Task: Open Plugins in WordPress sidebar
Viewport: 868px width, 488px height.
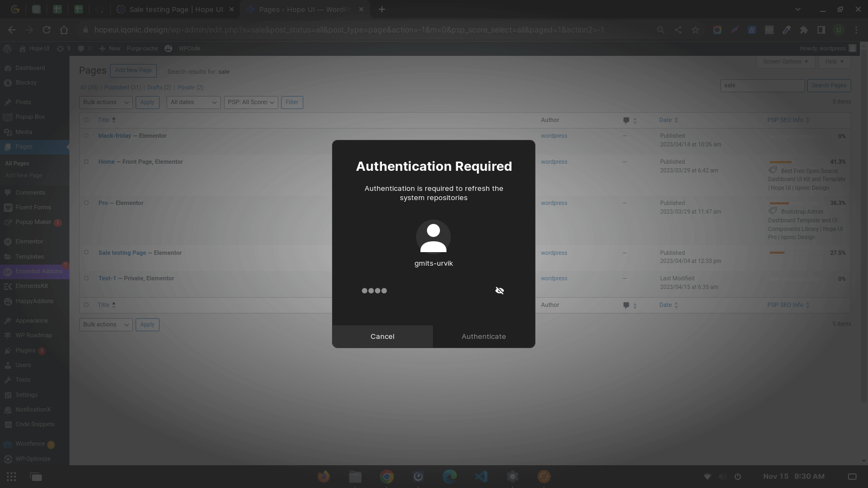Action: click(25, 350)
